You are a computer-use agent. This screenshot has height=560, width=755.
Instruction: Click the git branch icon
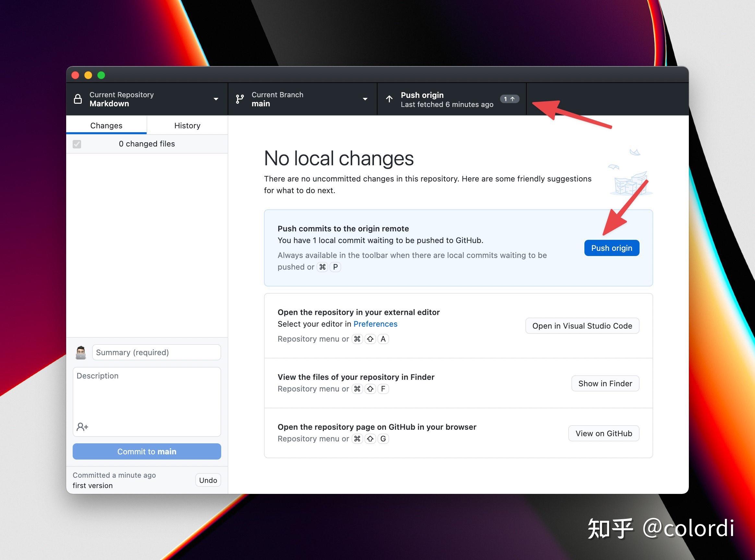point(240,99)
